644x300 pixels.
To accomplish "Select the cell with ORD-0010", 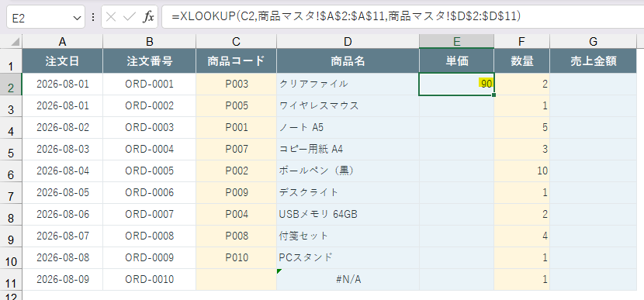I will point(150,280).
